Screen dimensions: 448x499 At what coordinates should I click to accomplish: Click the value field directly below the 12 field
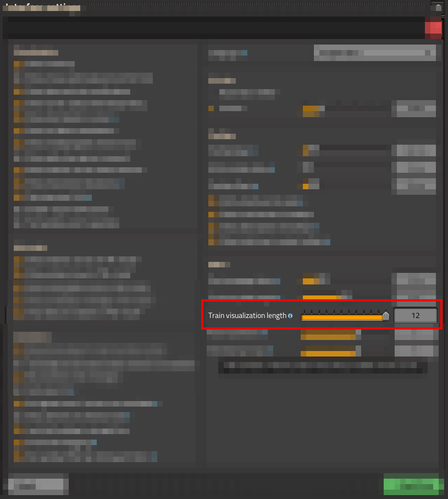pyautogui.click(x=416, y=335)
